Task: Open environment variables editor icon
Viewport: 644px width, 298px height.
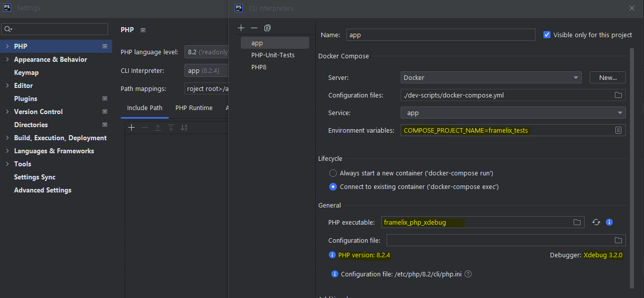Action: tap(618, 130)
